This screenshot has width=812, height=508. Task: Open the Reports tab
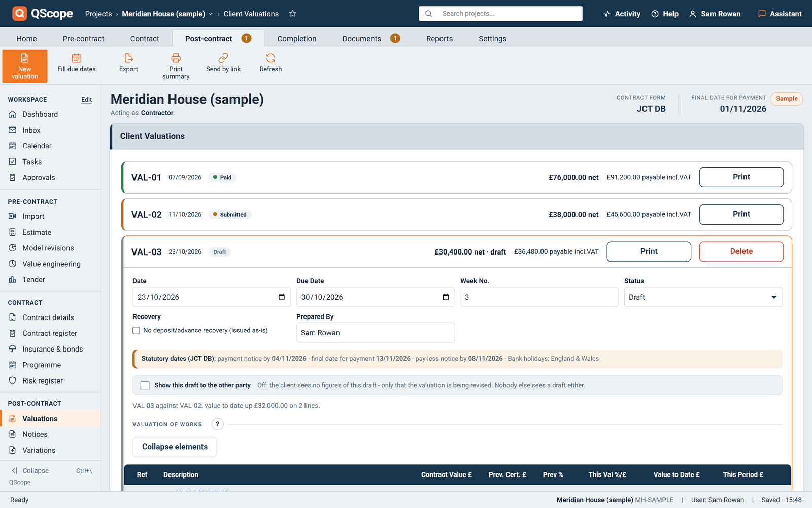tap(439, 39)
